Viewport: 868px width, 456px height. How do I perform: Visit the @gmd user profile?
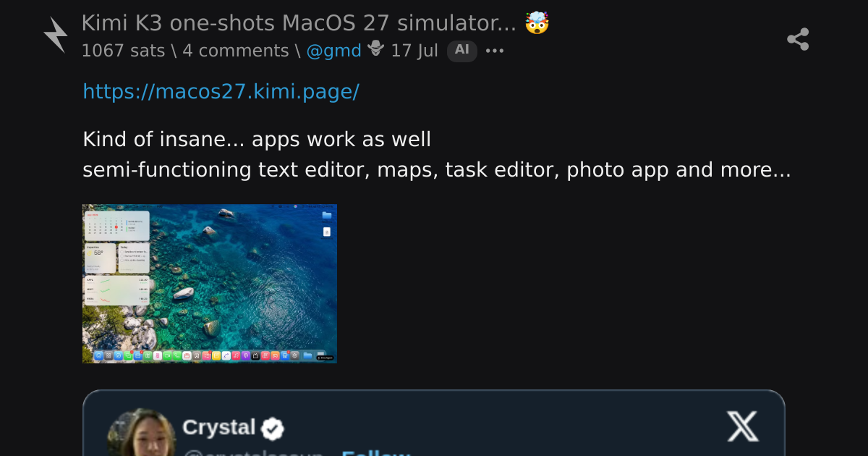point(334,51)
